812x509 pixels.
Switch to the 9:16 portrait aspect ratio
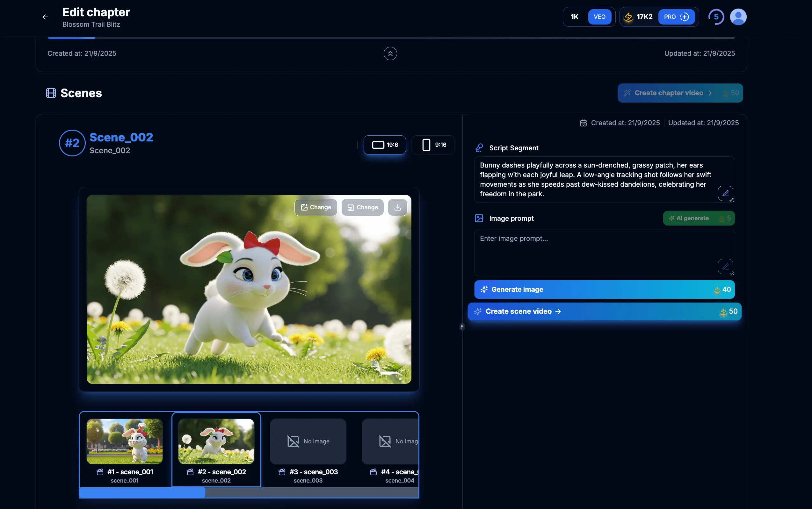pyautogui.click(x=433, y=145)
